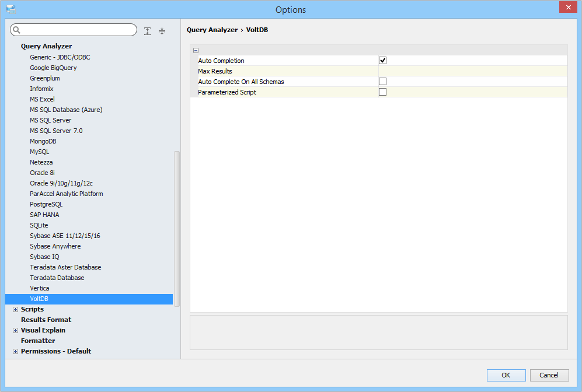The image size is (582, 392).
Task: Select MS Excel entry
Action: (42, 99)
